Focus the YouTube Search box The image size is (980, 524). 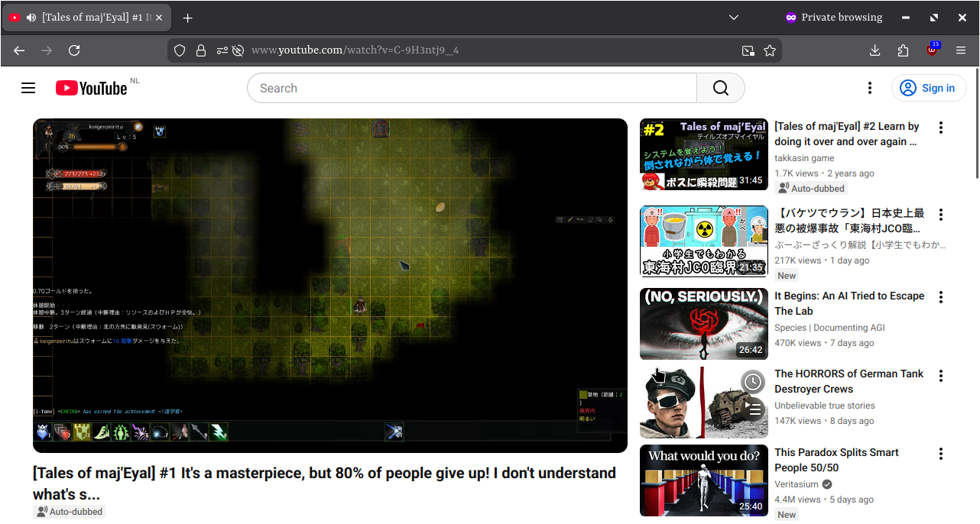coord(472,88)
